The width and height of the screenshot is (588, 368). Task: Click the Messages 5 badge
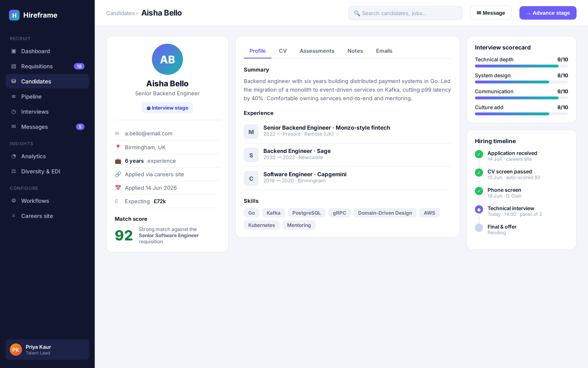tap(80, 127)
